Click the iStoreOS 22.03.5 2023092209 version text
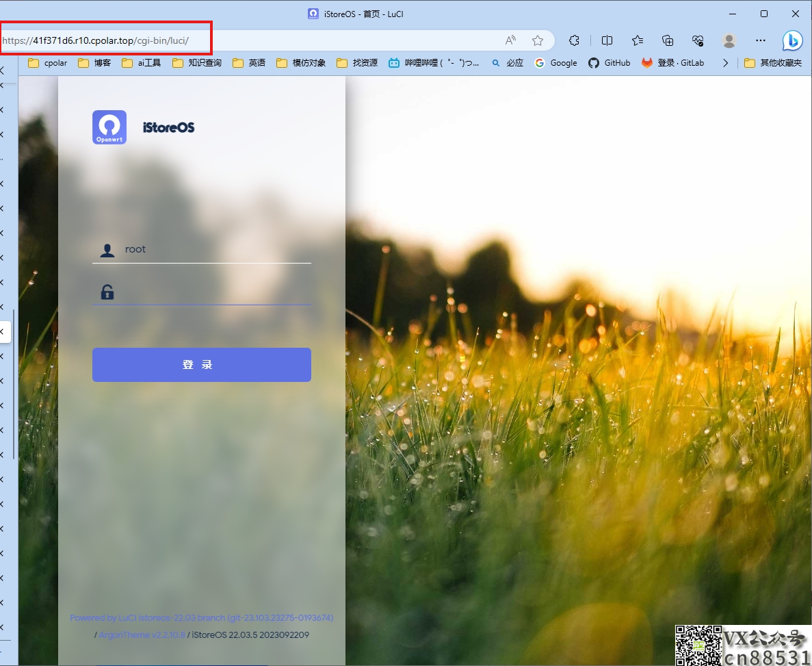 [250, 635]
